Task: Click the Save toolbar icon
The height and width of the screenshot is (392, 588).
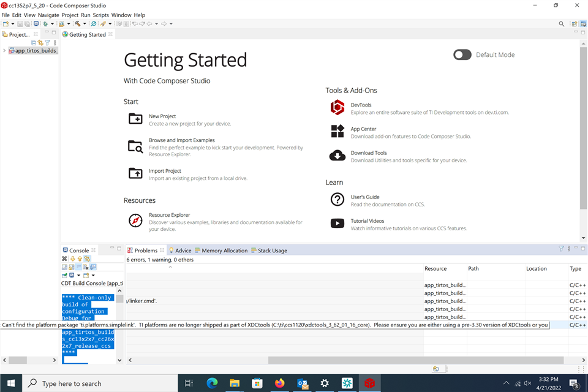Action: [x=20, y=24]
